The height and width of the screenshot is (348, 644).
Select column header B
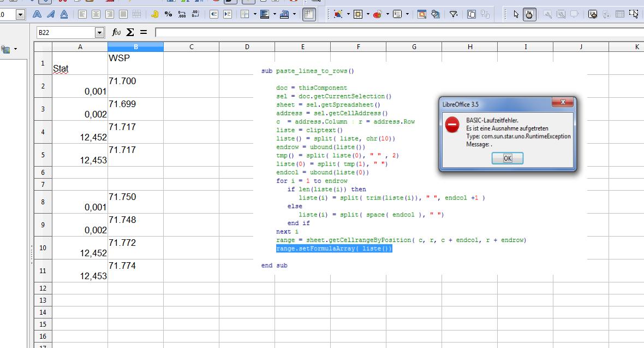135,47
